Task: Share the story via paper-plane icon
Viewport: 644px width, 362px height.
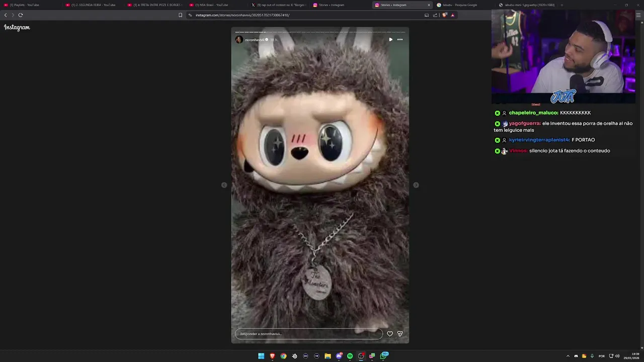Action: (x=400, y=334)
